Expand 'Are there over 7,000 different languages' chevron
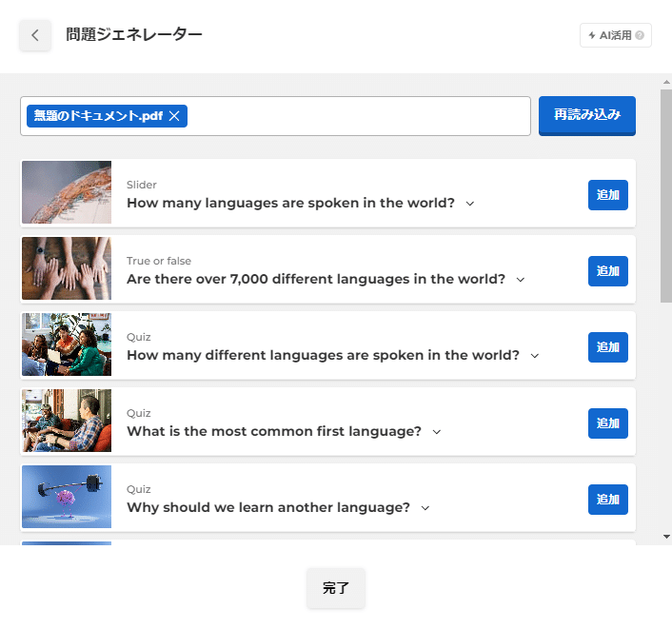Viewport: 672px width, 629px height. [521, 280]
